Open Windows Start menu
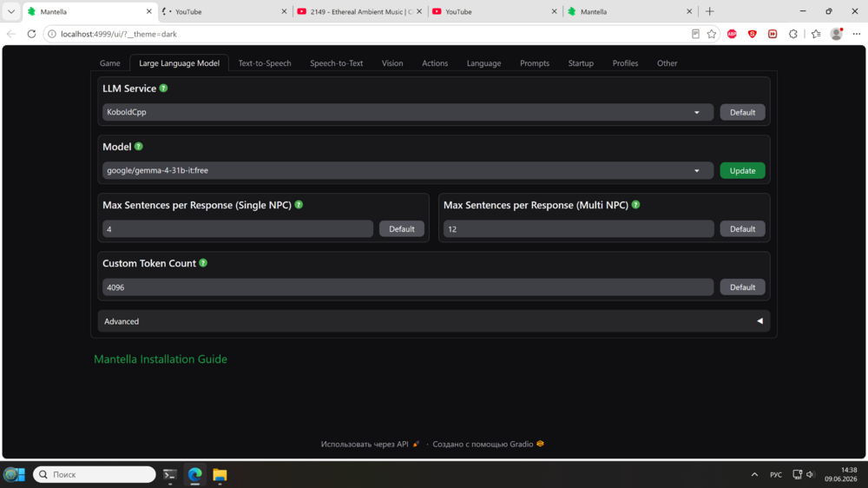868x488 pixels. click(15, 474)
